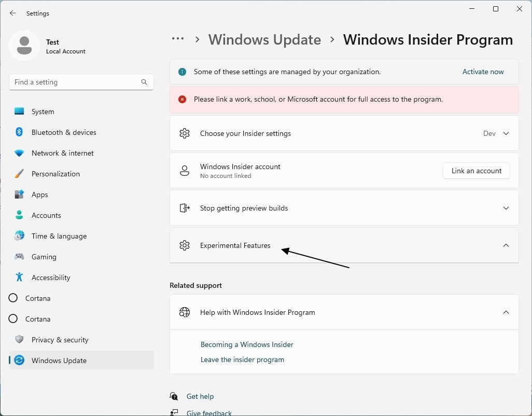Click the Windows Update sync icon
Image resolution: width=532 pixels, height=416 pixels.
point(19,360)
